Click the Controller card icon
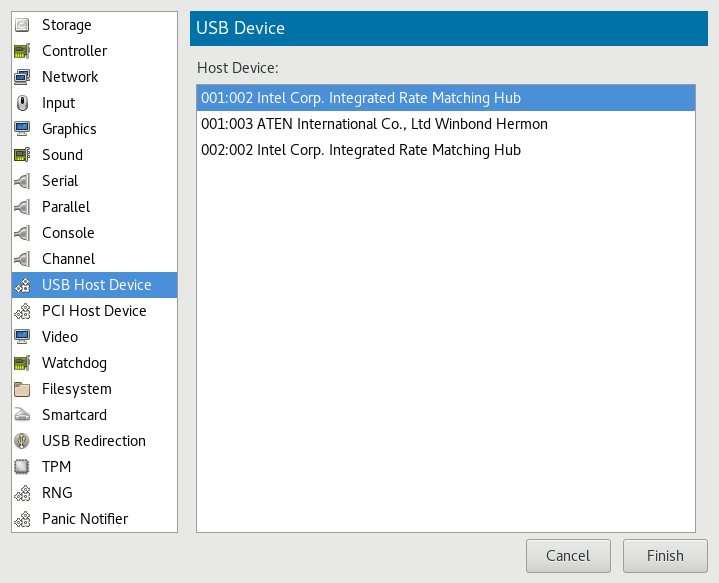Screen dimensions: 719x583 (x=22, y=51)
